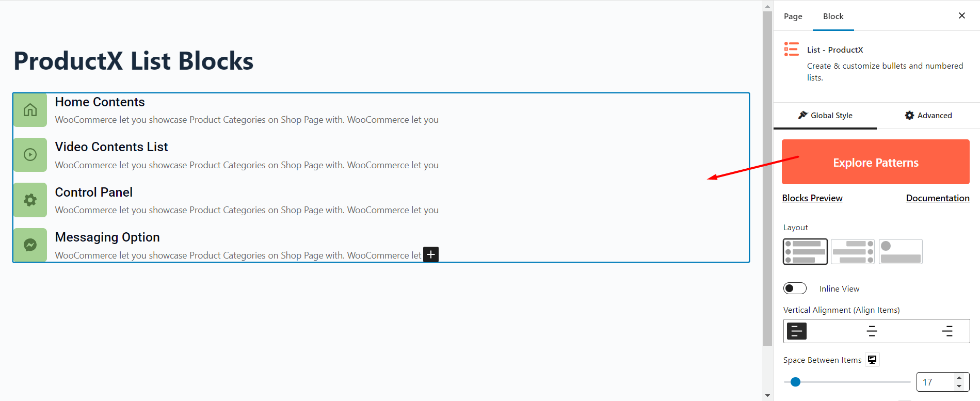Image resolution: width=980 pixels, height=401 pixels.
Task: Click the description text under Control Panel
Action: click(247, 210)
